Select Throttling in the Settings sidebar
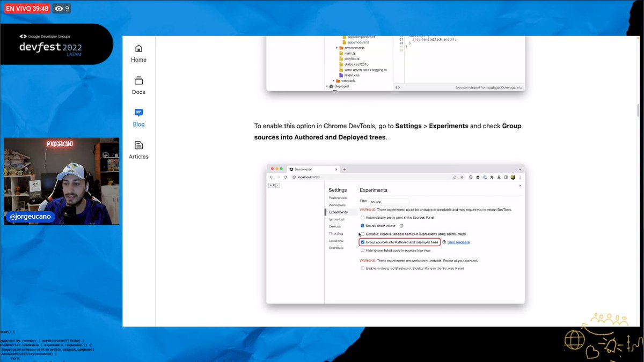This screenshot has width=644, height=362. point(336,234)
